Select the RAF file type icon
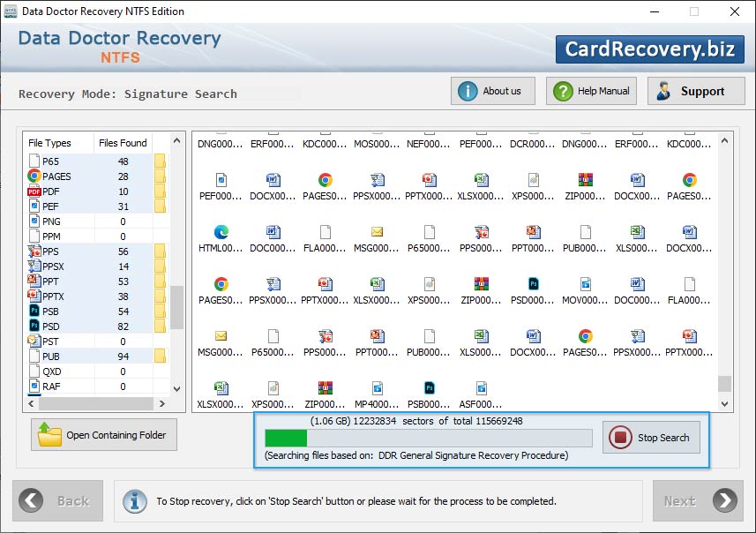 [x=34, y=386]
